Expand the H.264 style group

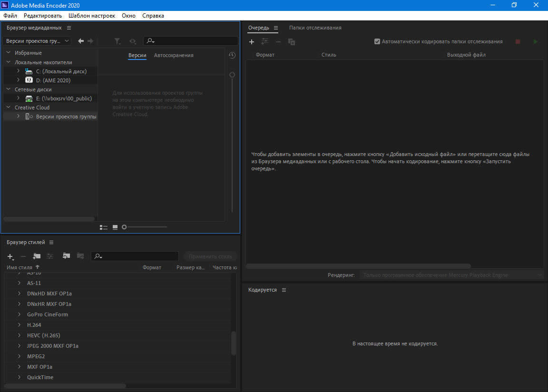tap(19, 325)
